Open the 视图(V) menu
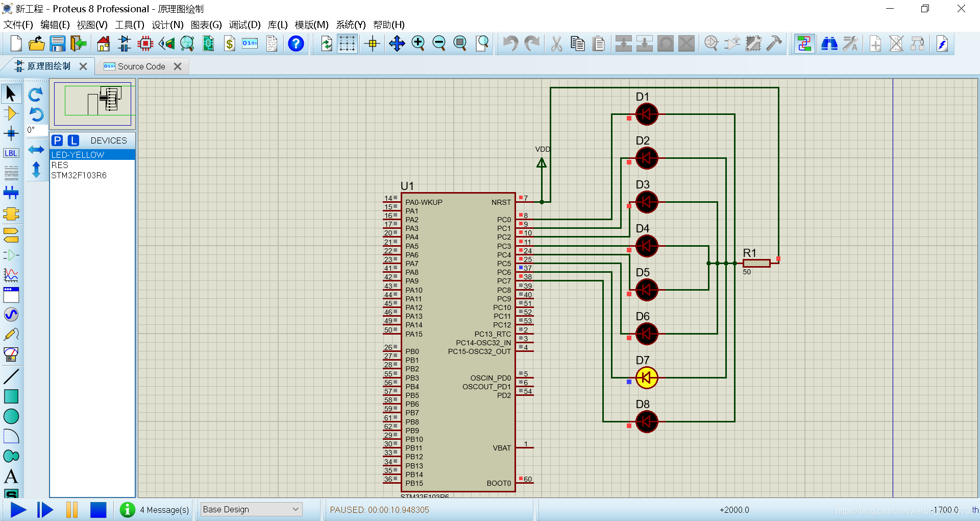Screen dimensions: 980x521 92,25
